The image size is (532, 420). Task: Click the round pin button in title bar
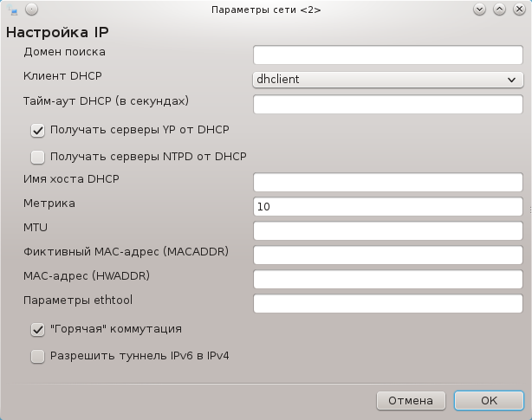(x=31, y=10)
